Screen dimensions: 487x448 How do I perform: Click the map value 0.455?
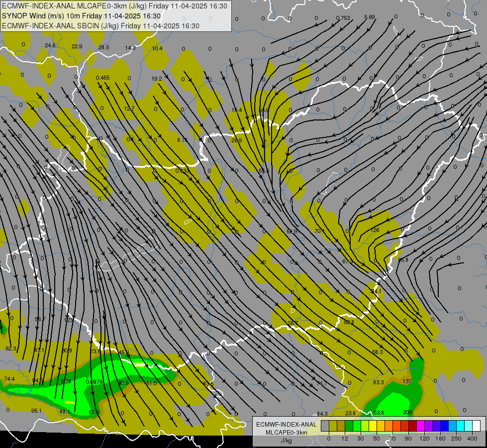point(102,78)
